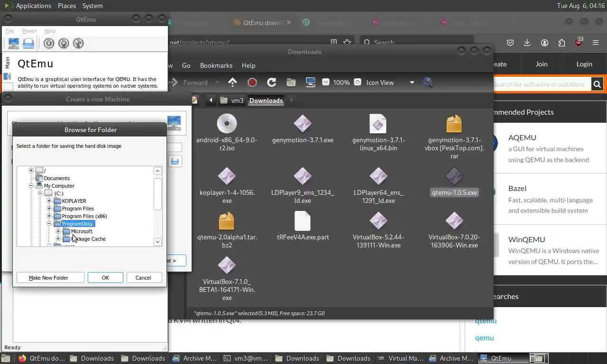Open the AQEMU recommended project link
Image resolution: width=607 pixels, height=364 pixels.
[522, 137]
